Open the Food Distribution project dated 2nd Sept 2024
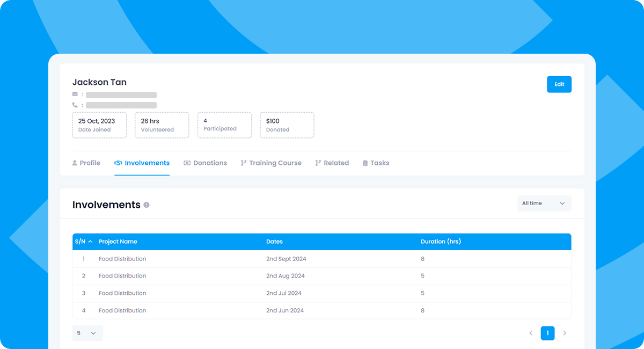The height and width of the screenshot is (349, 644). coord(121,258)
